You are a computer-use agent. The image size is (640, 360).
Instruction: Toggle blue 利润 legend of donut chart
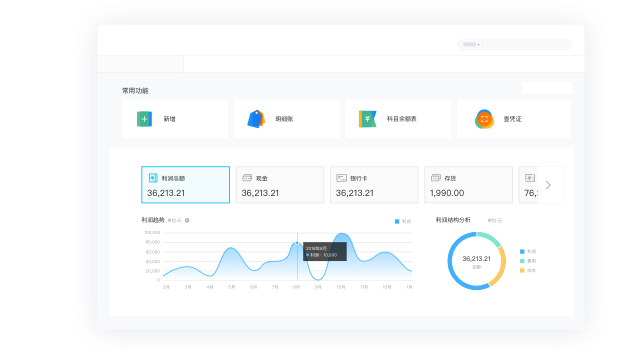528,251
